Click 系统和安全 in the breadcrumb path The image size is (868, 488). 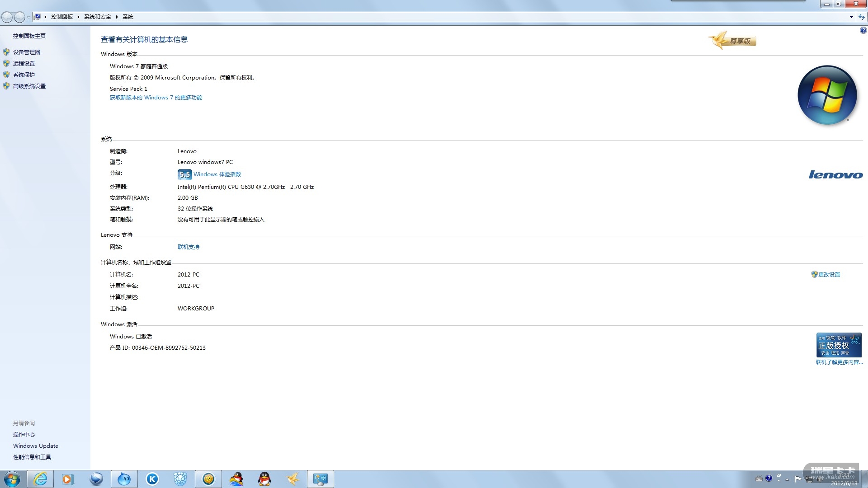click(x=97, y=17)
